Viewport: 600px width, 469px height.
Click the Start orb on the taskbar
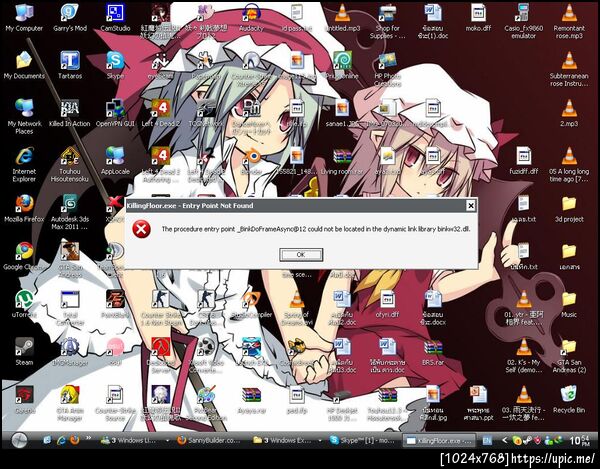point(19,441)
